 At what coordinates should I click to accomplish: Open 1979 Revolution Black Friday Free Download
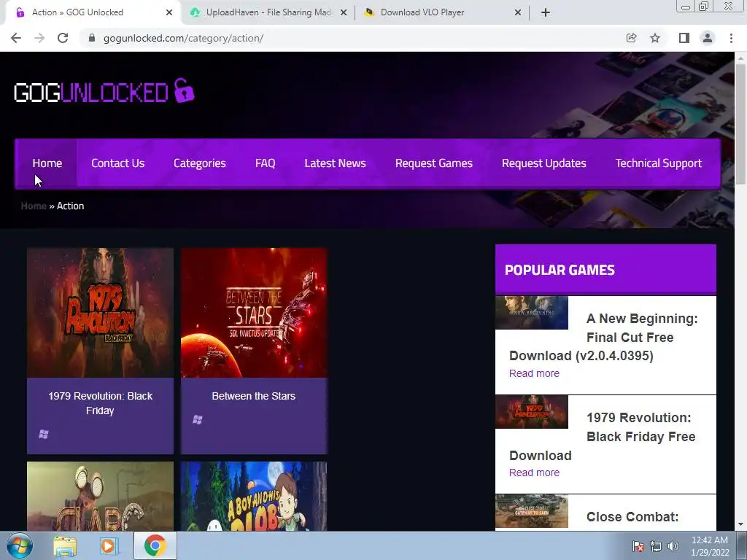pos(602,437)
